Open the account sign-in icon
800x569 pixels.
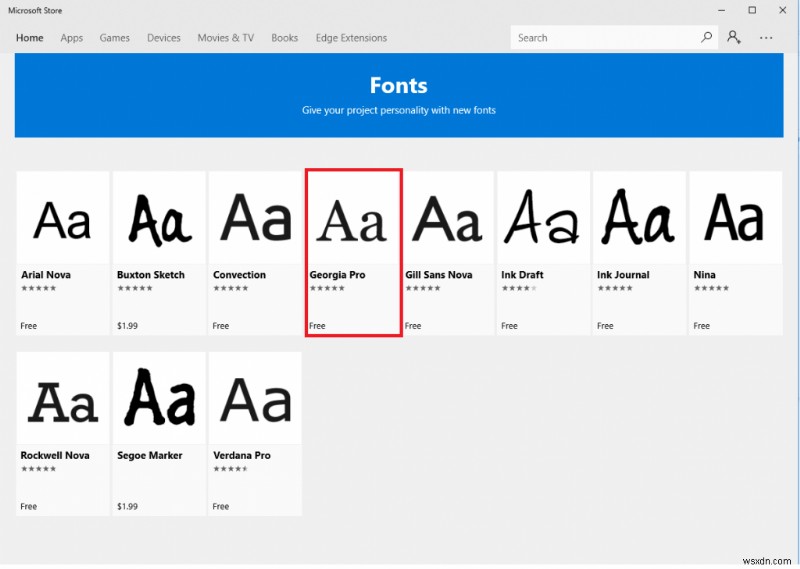click(x=734, y=37)
